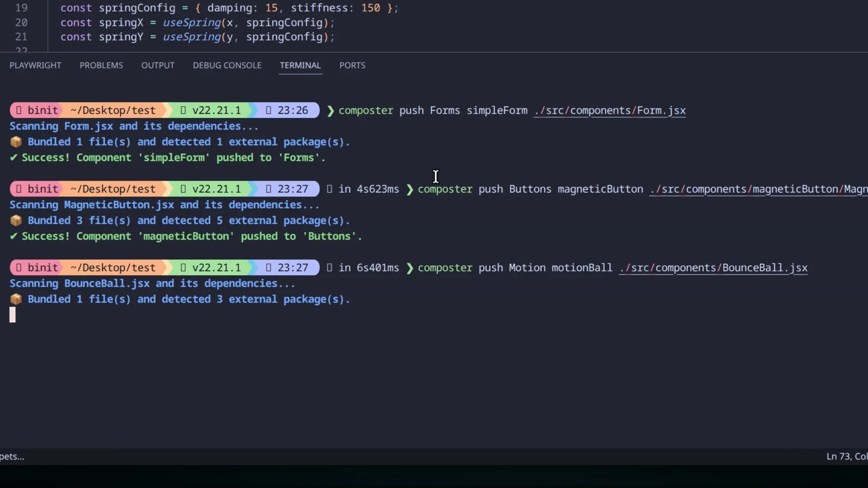The height and width of the screenshot is (488, 868).
Task: Click the checkmark before the simpleForm success message
Action: tap(14, 158)
